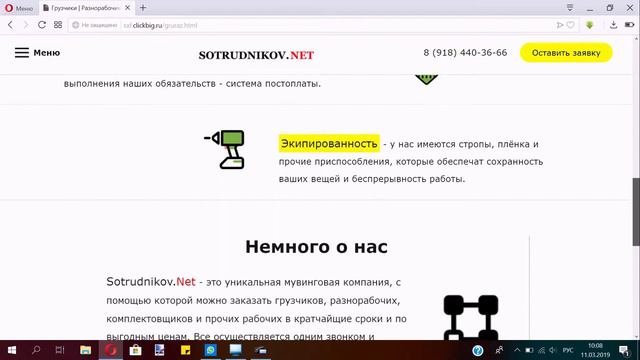Open the site hamburger Меню
Viewport: 640px width, 360px height.
[38, 53]
